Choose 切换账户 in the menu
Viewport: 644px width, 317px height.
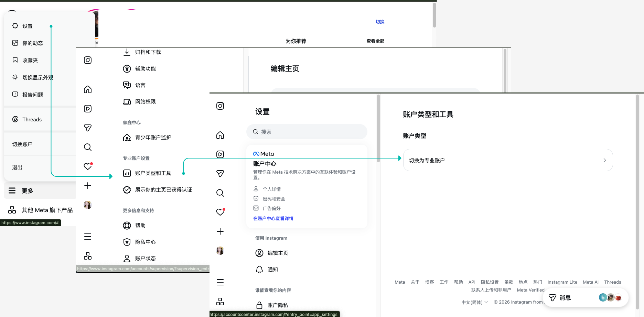22,144
